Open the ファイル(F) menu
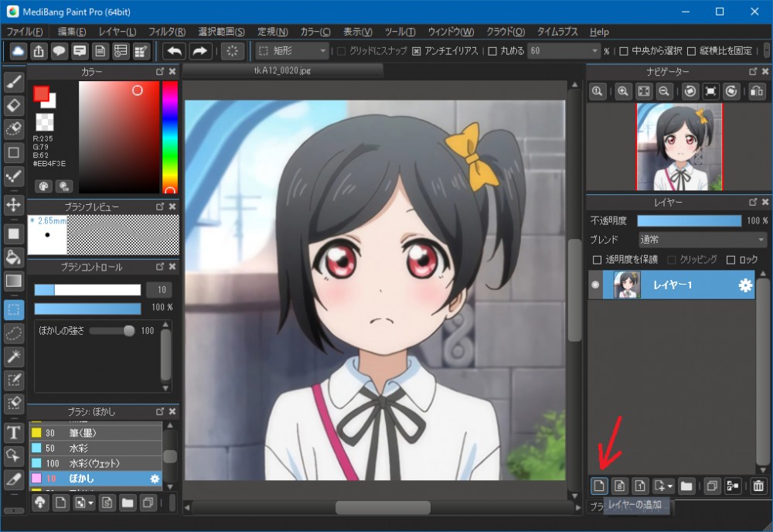The height and width of the screenshot is (532, 773). 24,32
